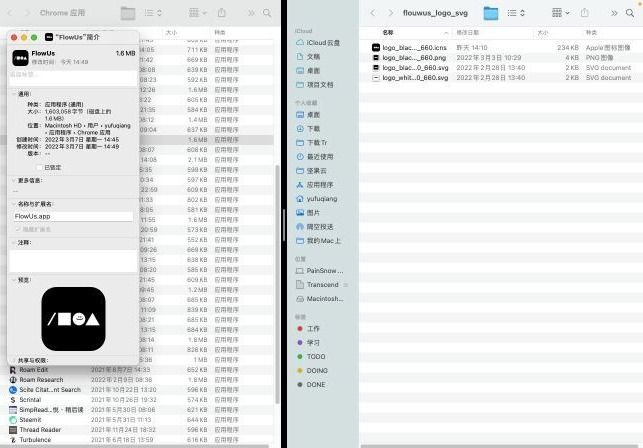Click the overflow chevrons in flouwus_logo_svg toolbar
The width and height of the screenshot is (643, 448).
(614, 13)
